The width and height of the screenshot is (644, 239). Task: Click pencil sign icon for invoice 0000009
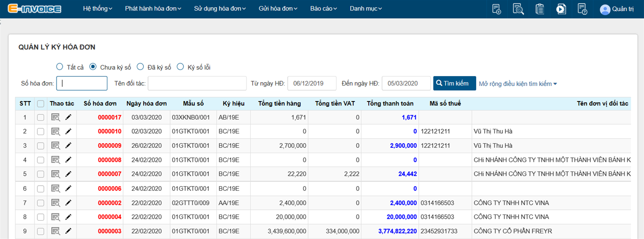click(68, 145)
